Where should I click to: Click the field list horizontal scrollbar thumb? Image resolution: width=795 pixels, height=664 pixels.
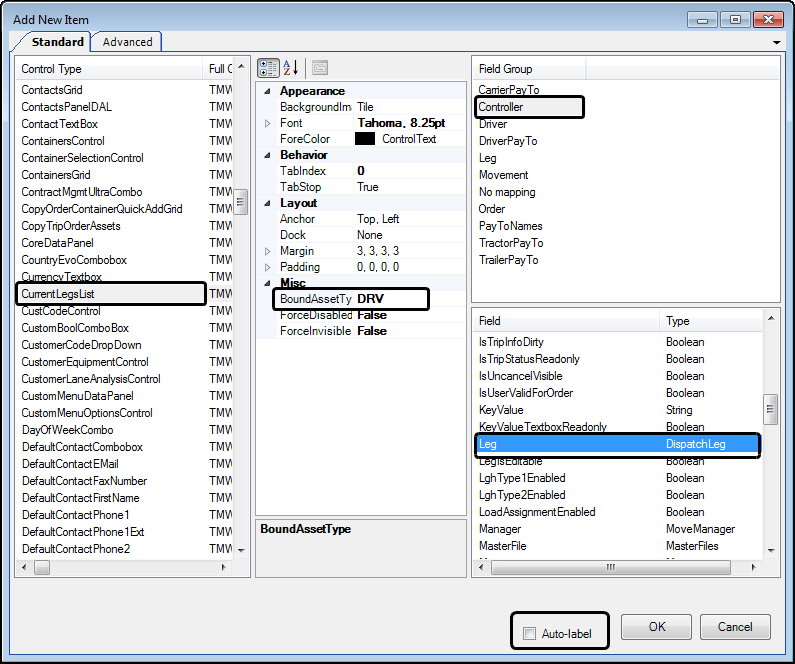(x=611, y=568)
